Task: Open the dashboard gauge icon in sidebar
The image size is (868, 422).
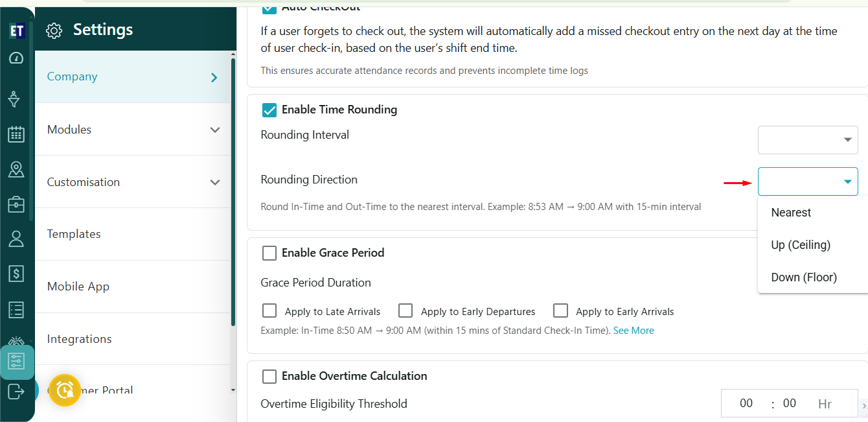Action: pyautogui.click(x=16, y=58)
